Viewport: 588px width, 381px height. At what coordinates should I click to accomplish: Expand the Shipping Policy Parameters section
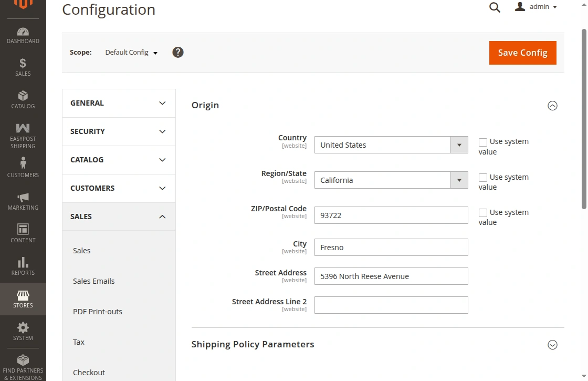[552, 345]
